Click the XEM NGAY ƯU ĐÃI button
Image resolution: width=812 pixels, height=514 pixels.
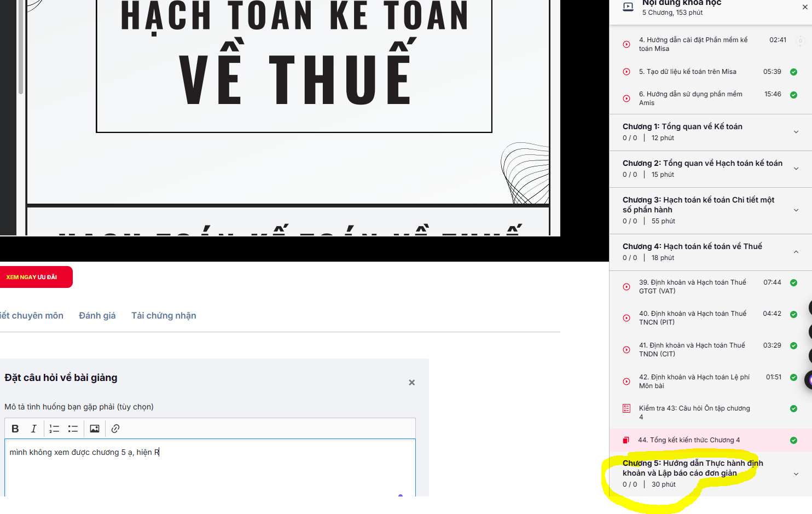pyautogui.click(x=34, y=277)
